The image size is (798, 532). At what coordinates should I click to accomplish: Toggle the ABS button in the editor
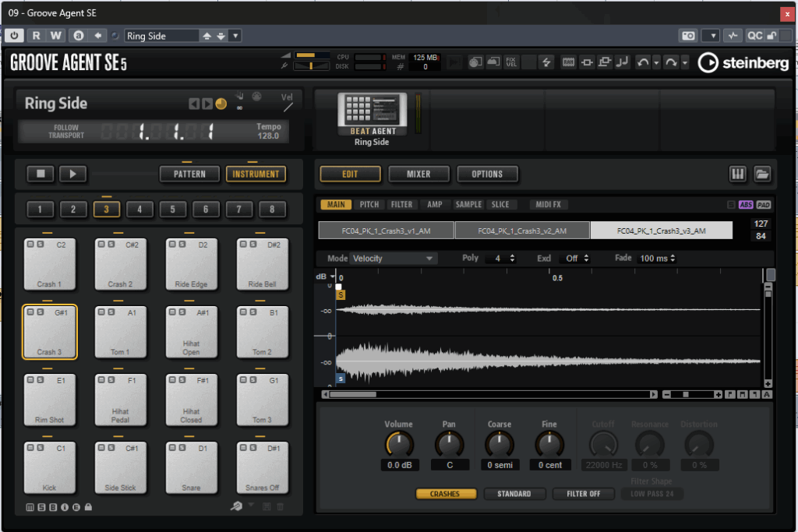746,205
